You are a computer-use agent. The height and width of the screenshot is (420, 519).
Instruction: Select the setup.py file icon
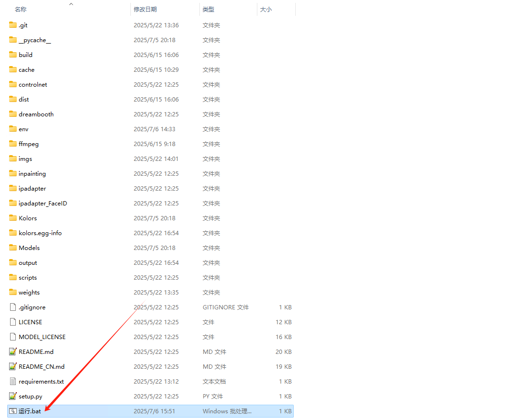13,397
